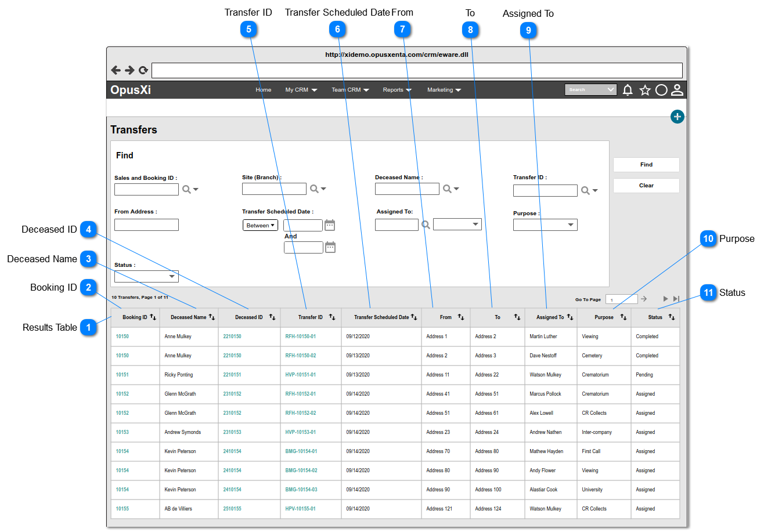Click Deceased Name search magnifier
The image size is (764, 532).
click(447, 189)
